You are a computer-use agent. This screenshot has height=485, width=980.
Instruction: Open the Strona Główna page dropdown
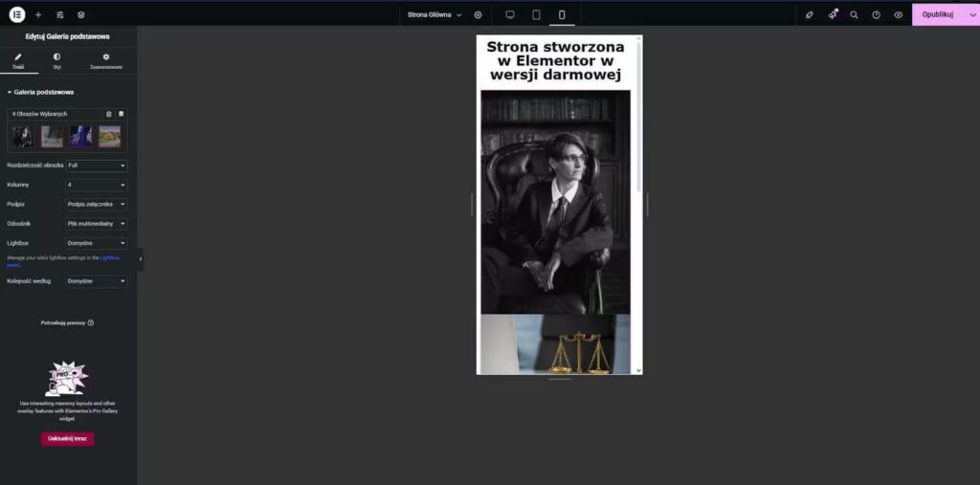(x=434, y=14)
